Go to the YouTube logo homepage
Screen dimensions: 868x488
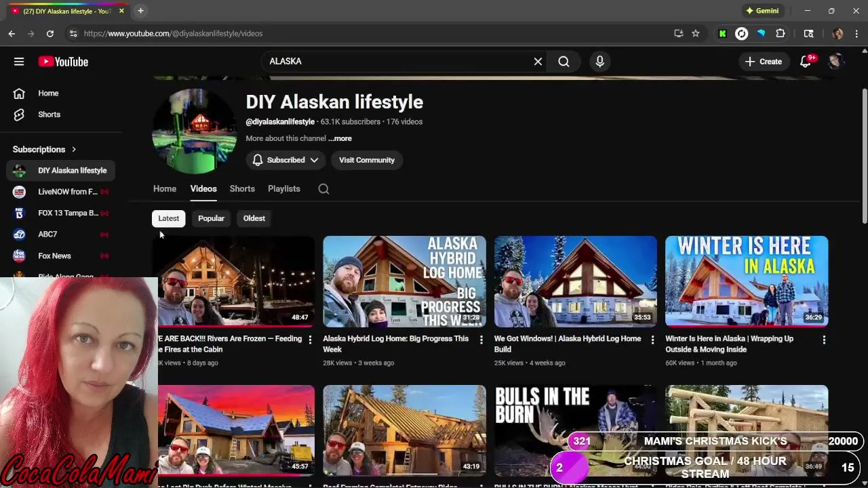coord(63,62)
